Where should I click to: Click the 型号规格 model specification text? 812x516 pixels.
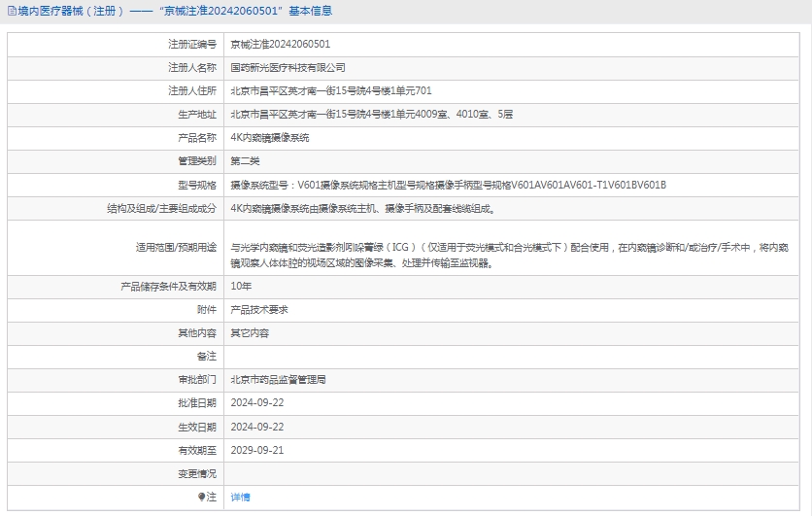click(448, 185)
